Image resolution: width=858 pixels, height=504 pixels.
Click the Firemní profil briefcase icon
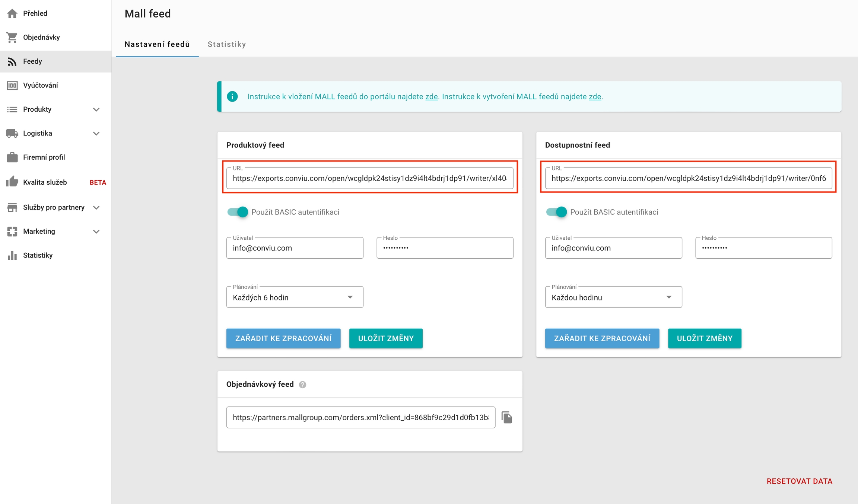pyautogui.click(x=12, y=157)
